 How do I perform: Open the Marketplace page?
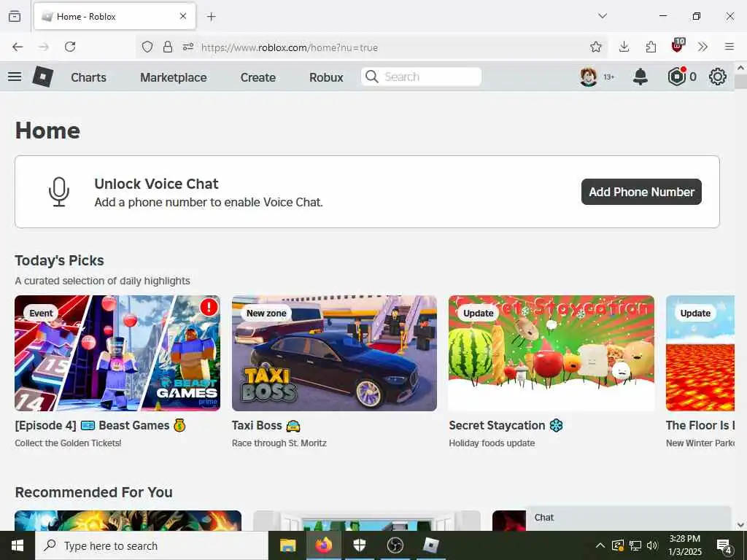[174, 77]
